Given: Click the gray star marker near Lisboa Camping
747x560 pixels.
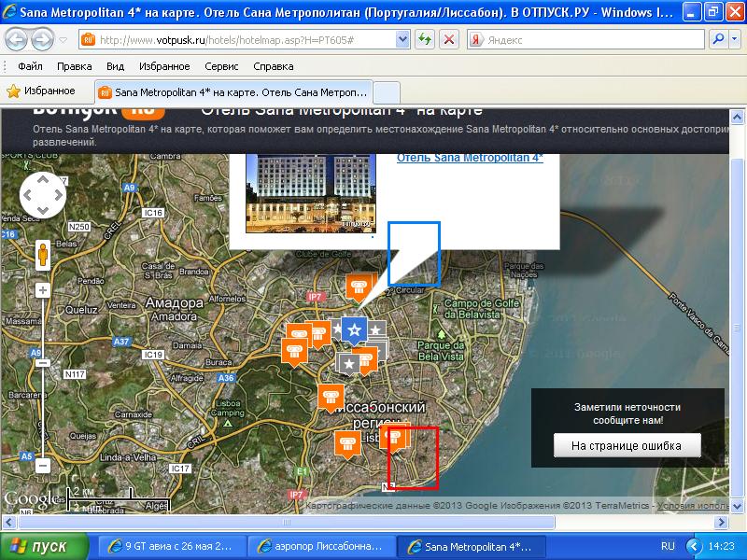Looking at the screenshot, I should click(348, 365).
